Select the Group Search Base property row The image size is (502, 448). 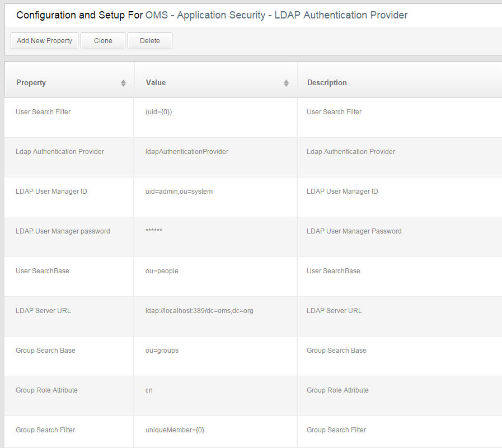coord(45,351)
